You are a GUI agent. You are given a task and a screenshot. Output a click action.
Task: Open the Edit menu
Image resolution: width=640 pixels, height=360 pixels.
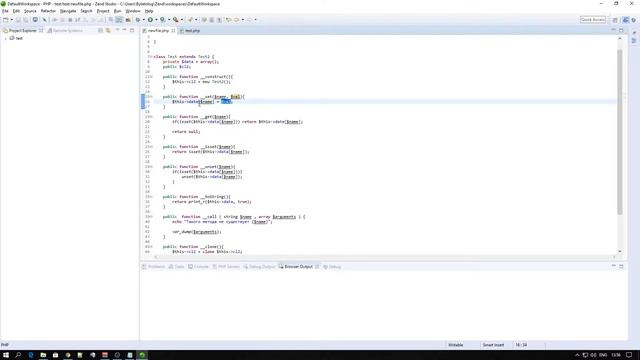16,11
